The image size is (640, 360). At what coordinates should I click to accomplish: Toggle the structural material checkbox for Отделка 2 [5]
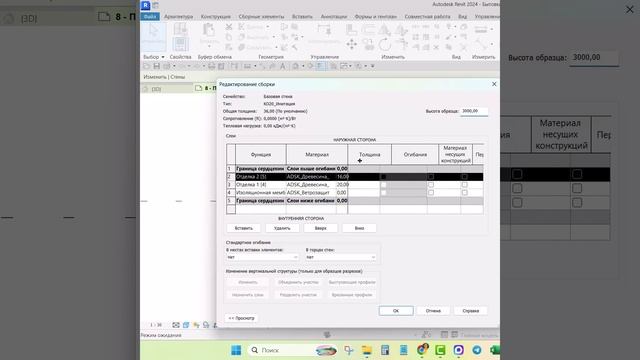pyautogui.click(x=431, y=177)
